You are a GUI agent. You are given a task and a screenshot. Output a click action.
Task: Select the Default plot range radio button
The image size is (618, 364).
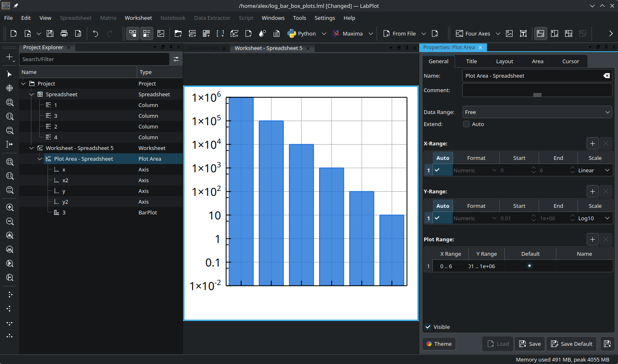point(530,266)
